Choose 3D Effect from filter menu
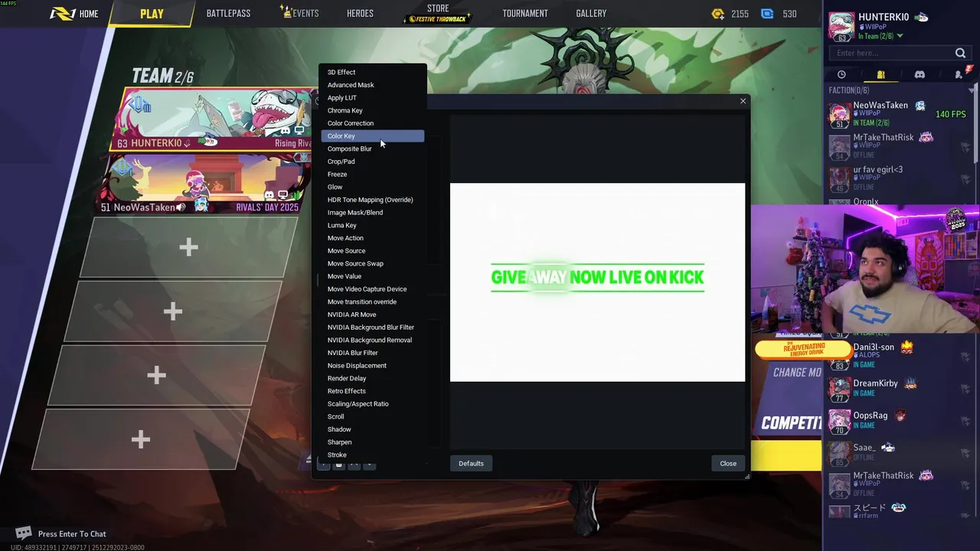This screenshot has width=980, height=551. (372, 72)
